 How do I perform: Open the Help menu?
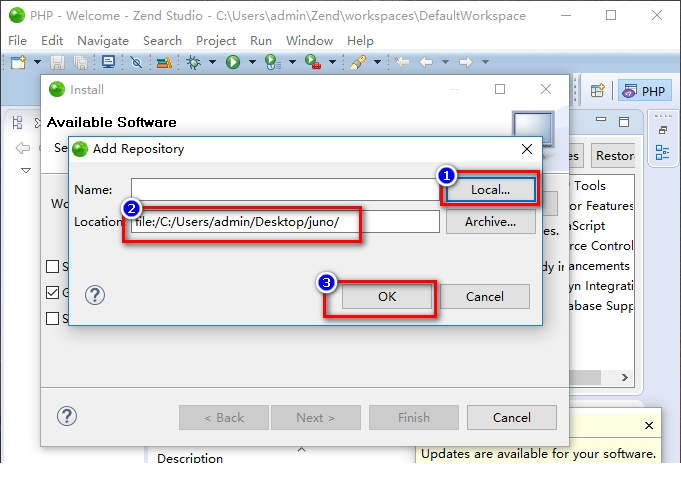tap(360, 41)
